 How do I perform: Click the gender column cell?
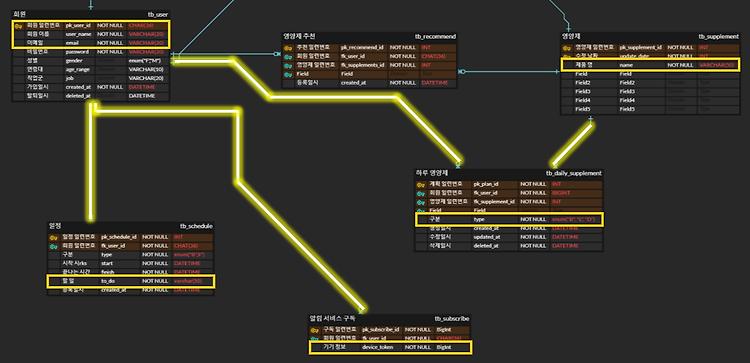tap(79, 61)
